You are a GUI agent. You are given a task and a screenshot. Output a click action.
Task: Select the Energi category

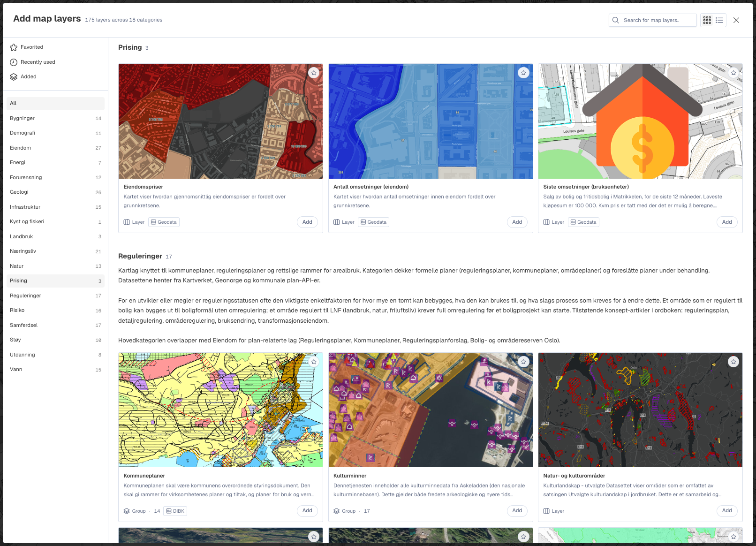(x=55, y=162)
